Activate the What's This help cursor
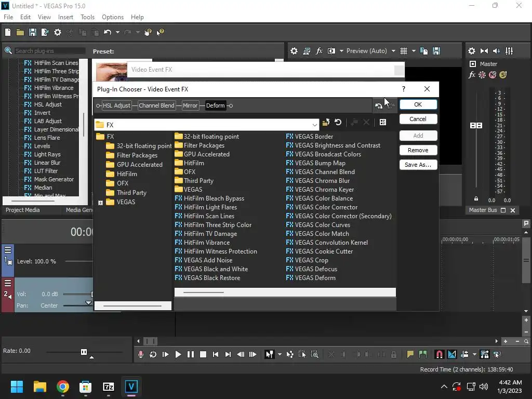 click(x=160, y=32)
